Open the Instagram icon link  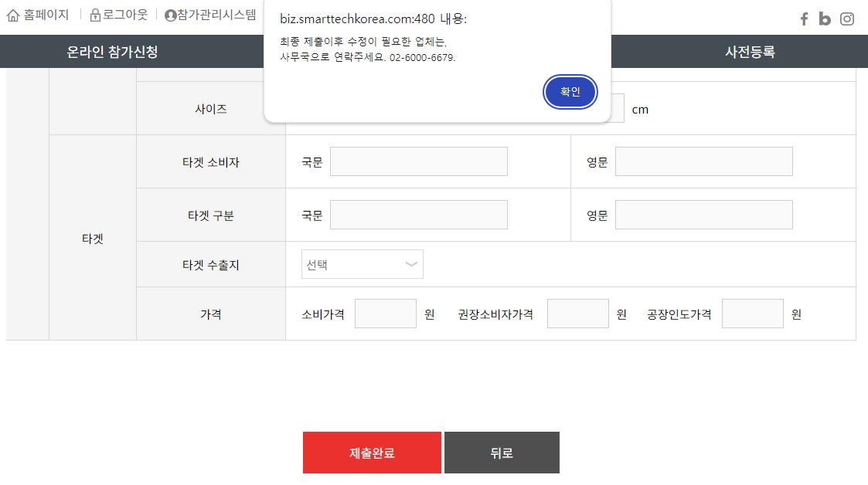[847, 19]
